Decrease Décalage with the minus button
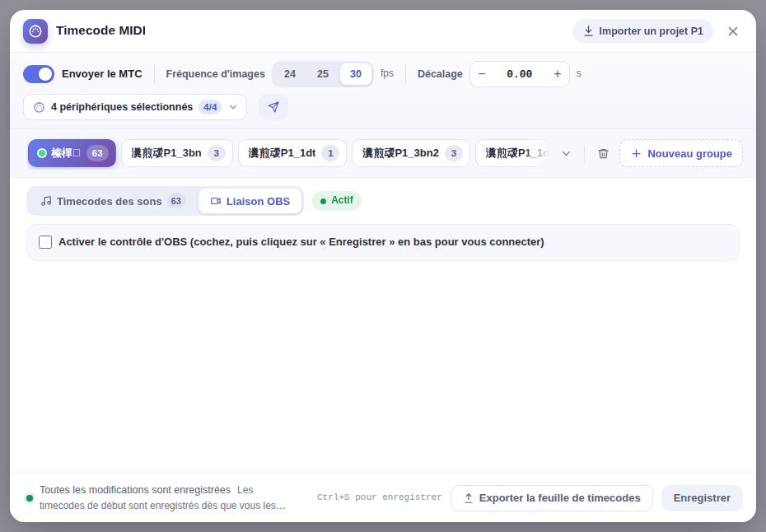Viewport: 766px width, 532px height. [482, 74]
